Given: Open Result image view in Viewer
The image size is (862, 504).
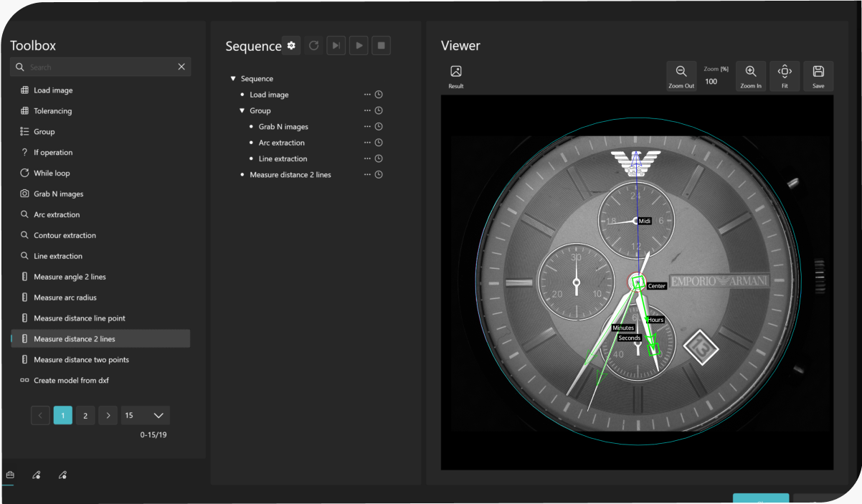Looking at the screenshot, I should 456,76.
